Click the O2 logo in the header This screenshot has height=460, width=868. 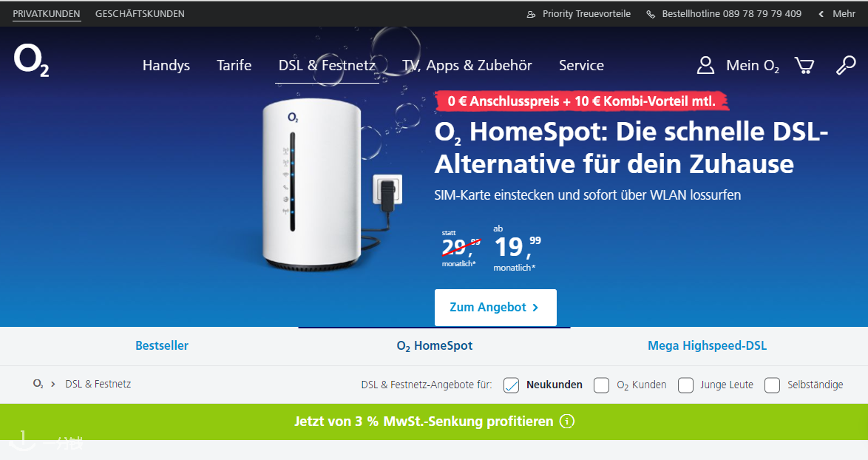click(32, 61)
